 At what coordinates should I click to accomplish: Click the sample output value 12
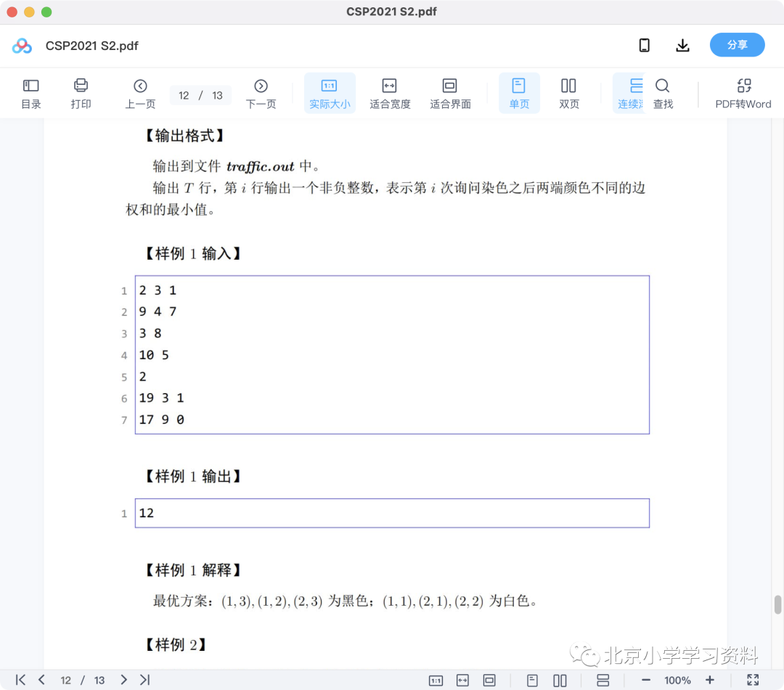147,513
